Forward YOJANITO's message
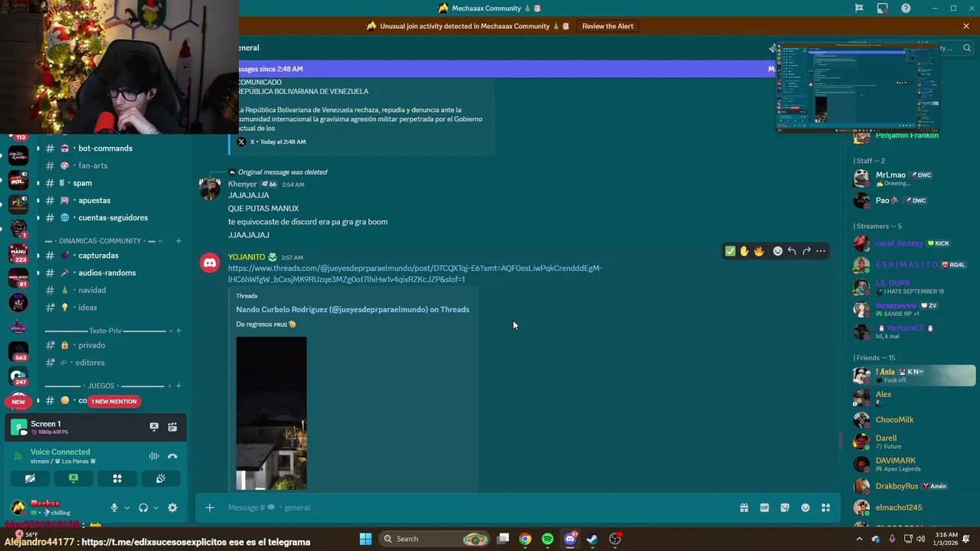Viewport: 980px width, 551px height. click(x=806, y=251)
